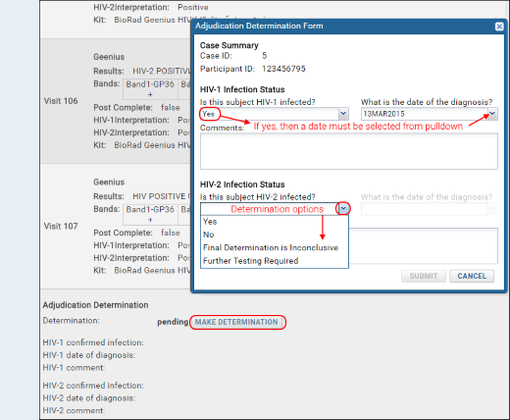The height and width of the screenshot is (420, 510).
Task: Click Band1-GP36 cell in Visit 106
Action: click(150, 89)
